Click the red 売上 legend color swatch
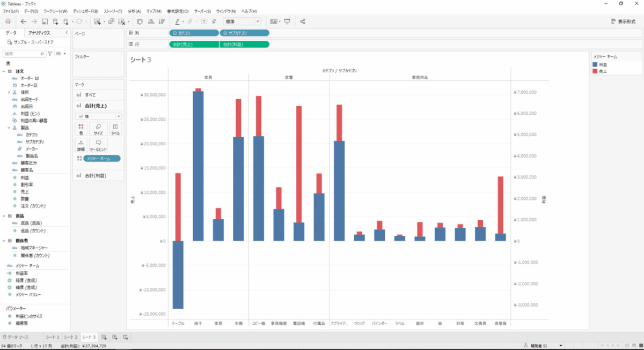This screenshot has width=644, height=350. pyautogui.click(x=595, y=71)
